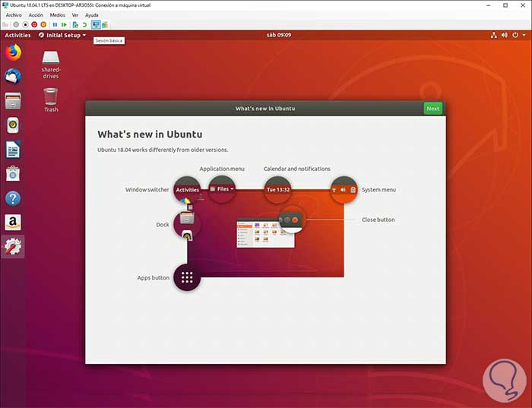Click the 'Application menu' label
The image size is (532, 408).
tap(222, 169)
